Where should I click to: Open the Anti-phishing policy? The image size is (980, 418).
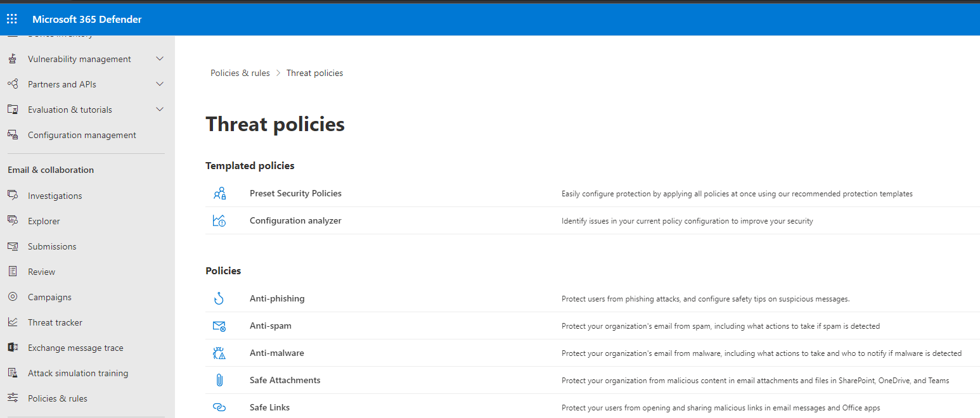(277, 298)
